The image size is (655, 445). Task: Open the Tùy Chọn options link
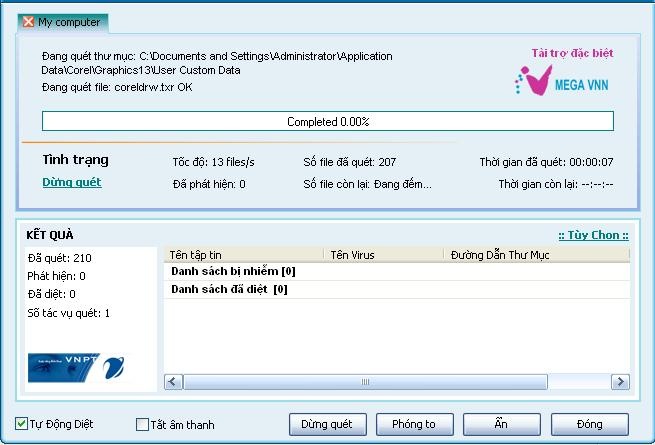click(x=593, y=235)
